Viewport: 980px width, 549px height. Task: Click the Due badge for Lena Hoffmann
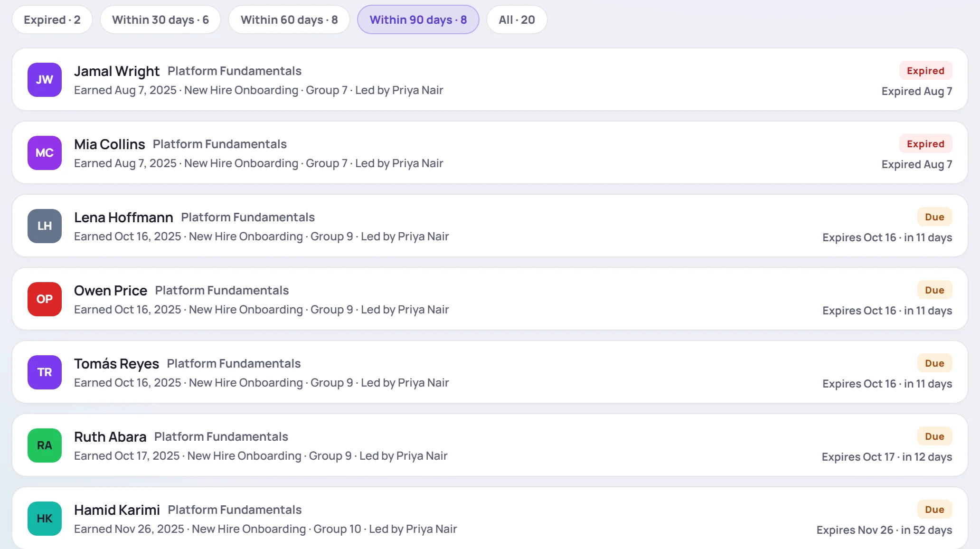(x=934, y=217)
